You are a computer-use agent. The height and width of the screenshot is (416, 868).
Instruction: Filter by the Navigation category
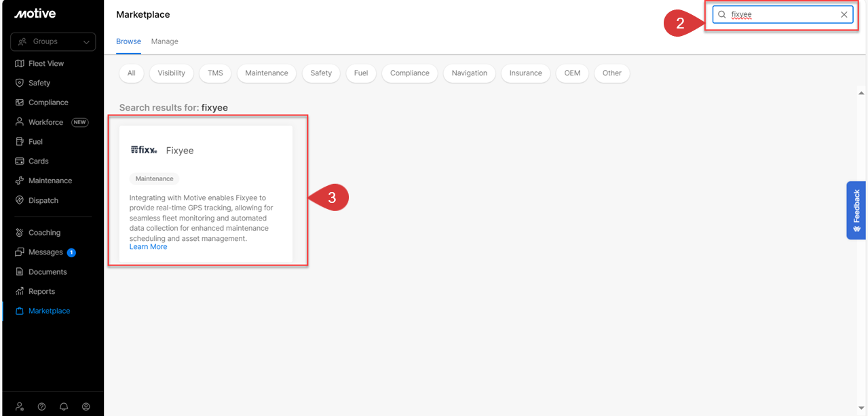point(470,73)
